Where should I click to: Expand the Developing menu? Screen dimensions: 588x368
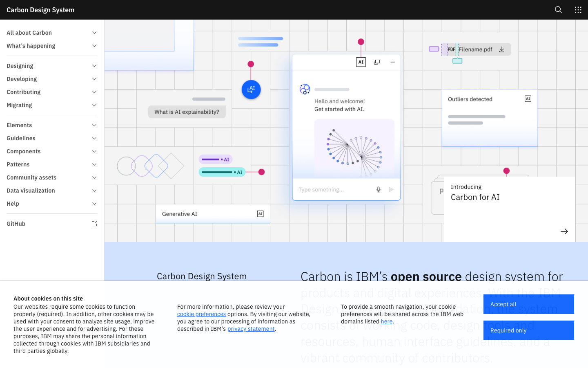[52, 79]
